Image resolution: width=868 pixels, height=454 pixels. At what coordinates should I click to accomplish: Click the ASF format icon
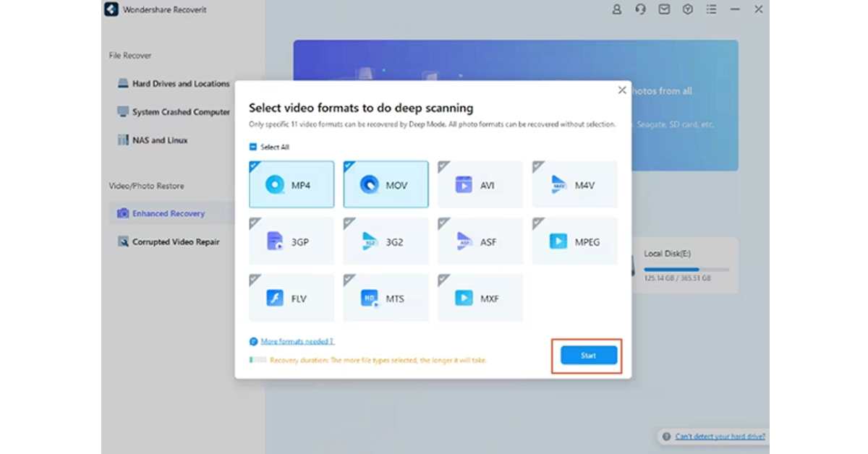464,241
